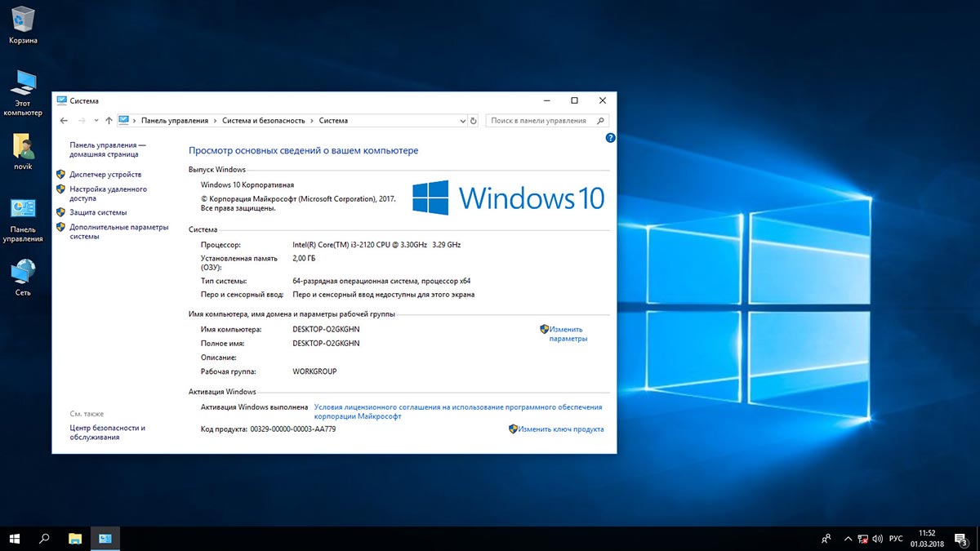Click the shield icon beside Защита системы
Image resolution: width=980 pixels, height=551 pixels.
(61, 212)
